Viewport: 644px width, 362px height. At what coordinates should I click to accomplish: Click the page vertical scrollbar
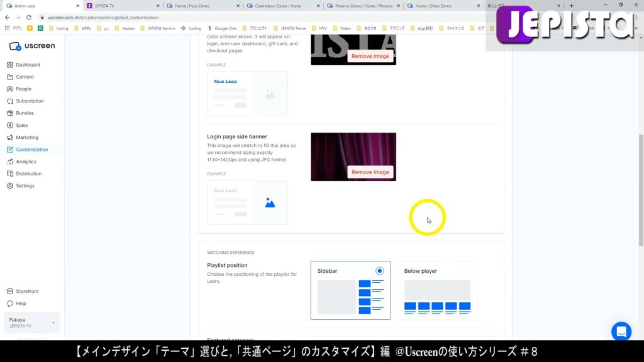(641, 190)
